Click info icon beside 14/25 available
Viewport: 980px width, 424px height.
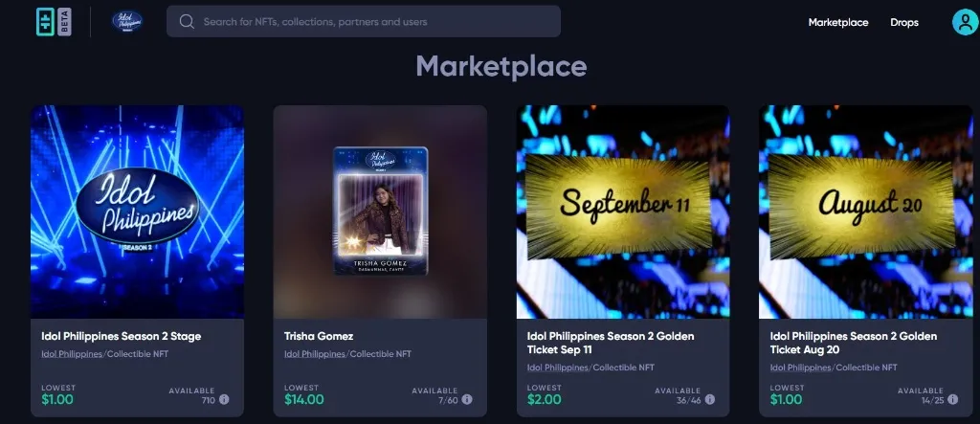(x=952, y=399)
